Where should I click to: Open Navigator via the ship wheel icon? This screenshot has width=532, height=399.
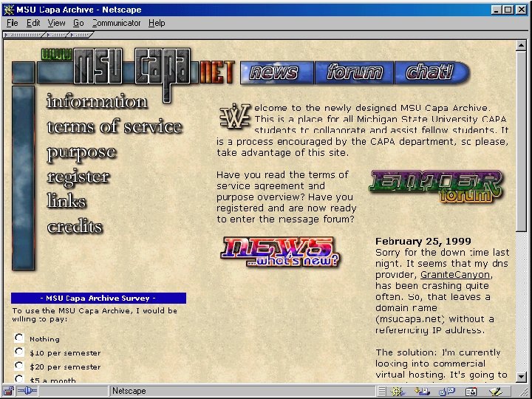click(x=397, y=391)
